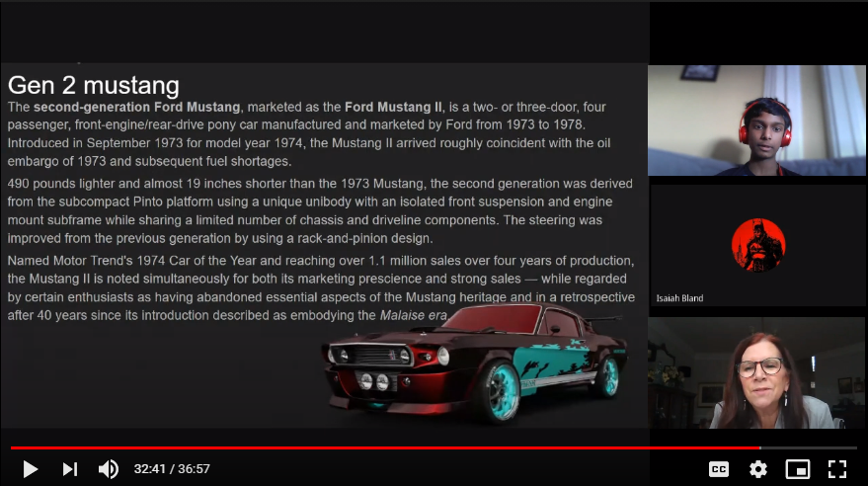Open the video settings gear

click(x=757, y=469)
